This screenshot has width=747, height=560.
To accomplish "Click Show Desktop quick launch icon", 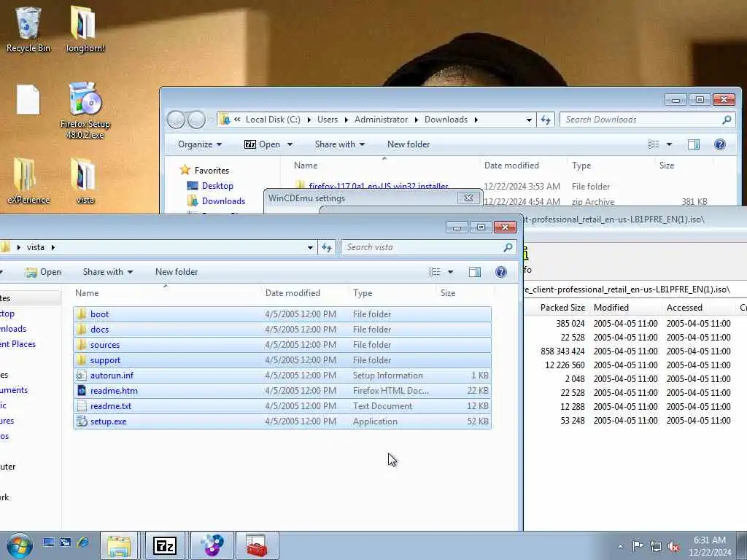I will click(48, 542).
